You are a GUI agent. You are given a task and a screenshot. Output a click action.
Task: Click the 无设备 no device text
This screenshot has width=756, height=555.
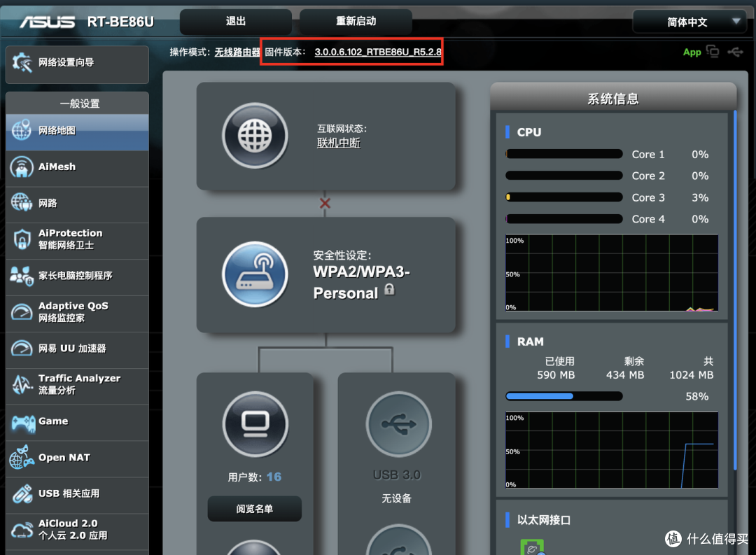pos(397,498)
